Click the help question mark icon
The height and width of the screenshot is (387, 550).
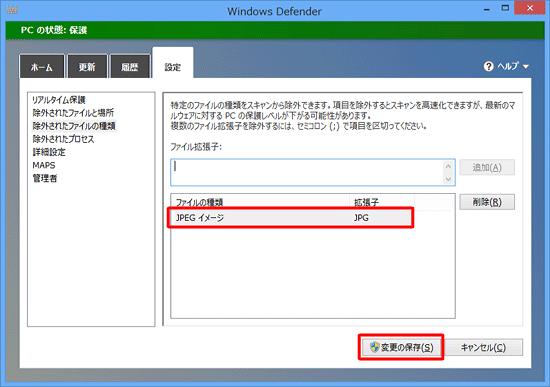[488, 66]
